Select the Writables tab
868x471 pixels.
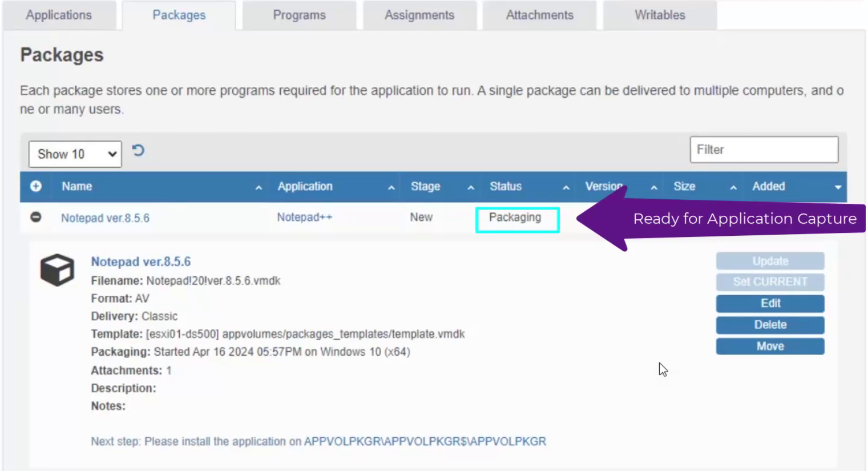point(660,15)
